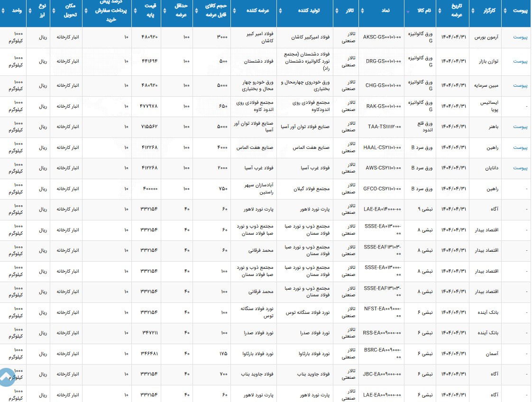This screenshot has height=402, width=532.
Task: Open the پیوست link in the AWS-CS row
Action: pos(520,168)
